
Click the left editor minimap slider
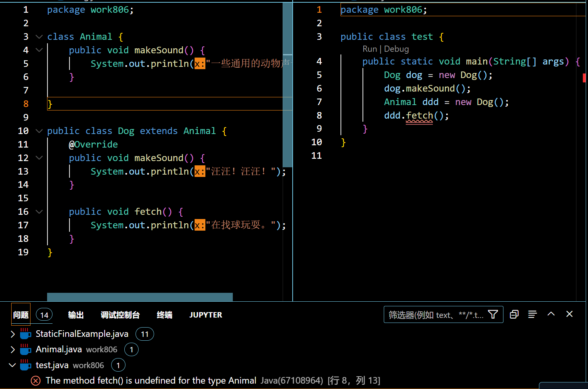[287, 84]
